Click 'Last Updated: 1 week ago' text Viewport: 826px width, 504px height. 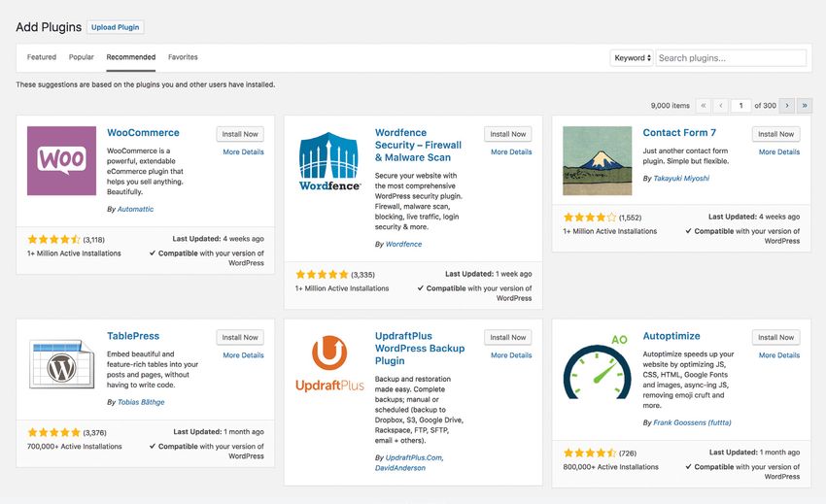[489, 274]
